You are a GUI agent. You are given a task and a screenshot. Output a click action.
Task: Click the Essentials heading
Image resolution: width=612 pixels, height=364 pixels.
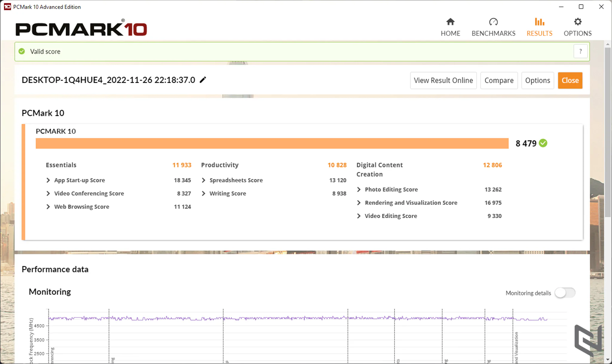click(61, 165)
